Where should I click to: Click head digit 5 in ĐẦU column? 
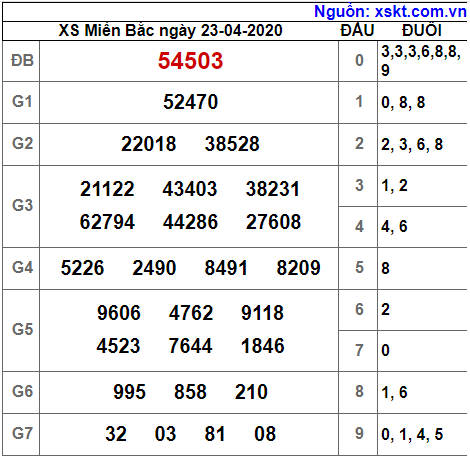tap(359, 268)
